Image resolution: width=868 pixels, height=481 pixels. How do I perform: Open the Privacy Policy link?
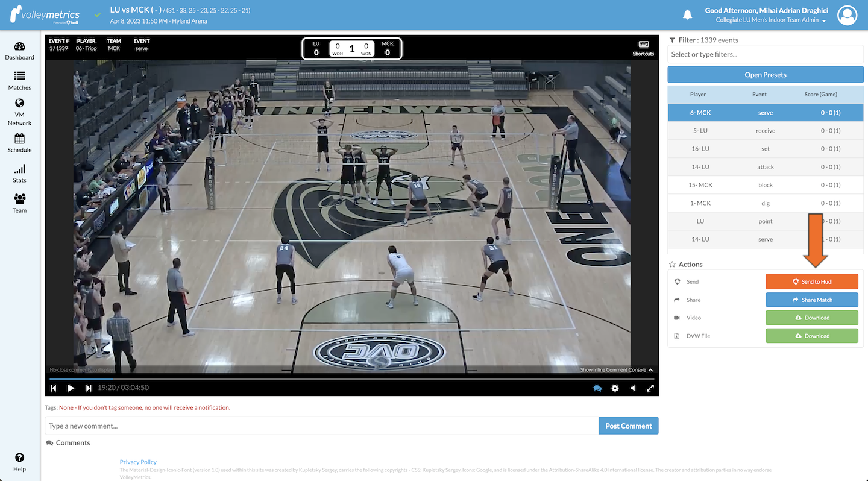tap(138, 461)
